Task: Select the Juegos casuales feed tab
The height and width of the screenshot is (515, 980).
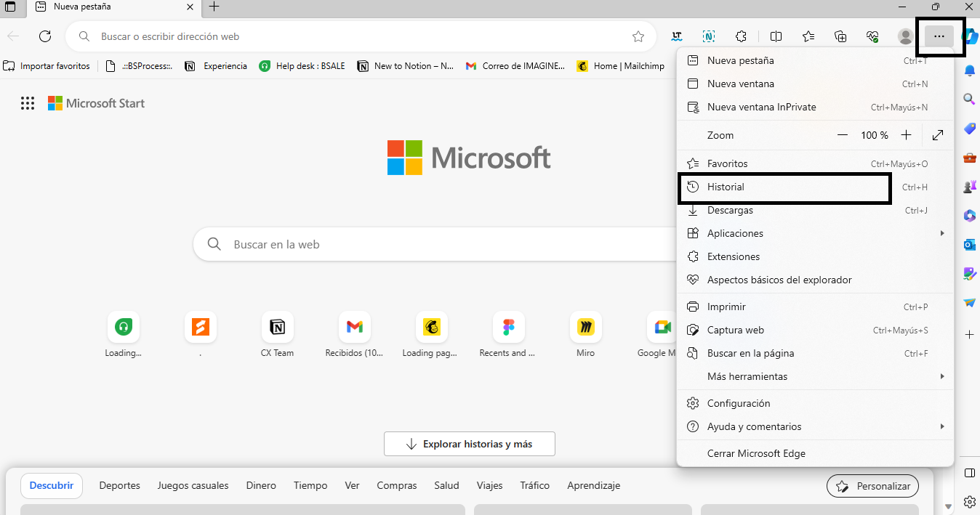Action: point(193,485)
